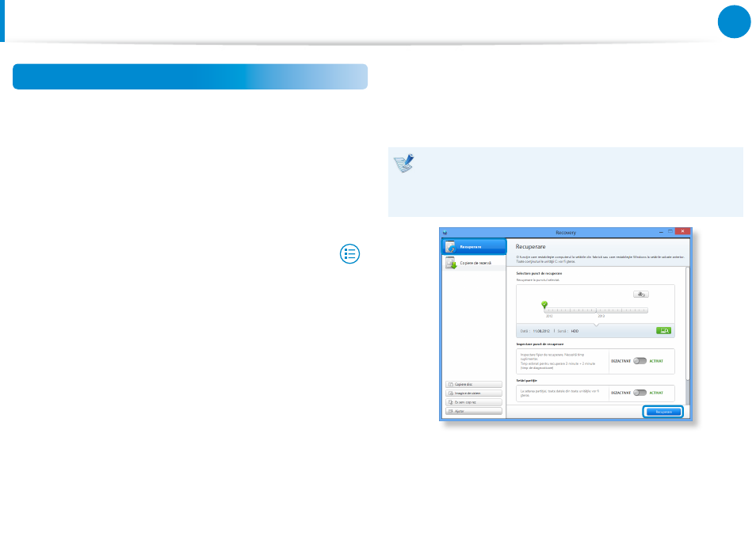
Task: Click the third sidebar button above Ajutor
Action: (x=473, y=402)
